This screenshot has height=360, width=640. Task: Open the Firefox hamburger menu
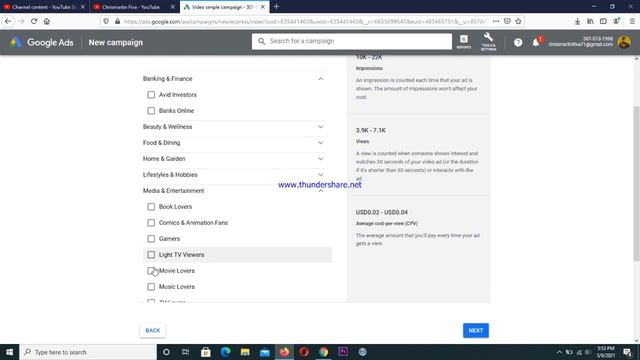click(x=632, y=21)
